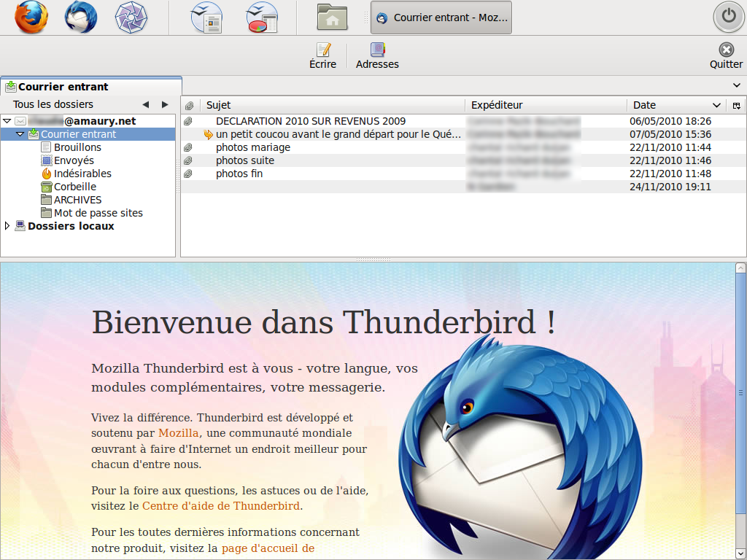Sort messages by Date column

[x=676, y=105]
